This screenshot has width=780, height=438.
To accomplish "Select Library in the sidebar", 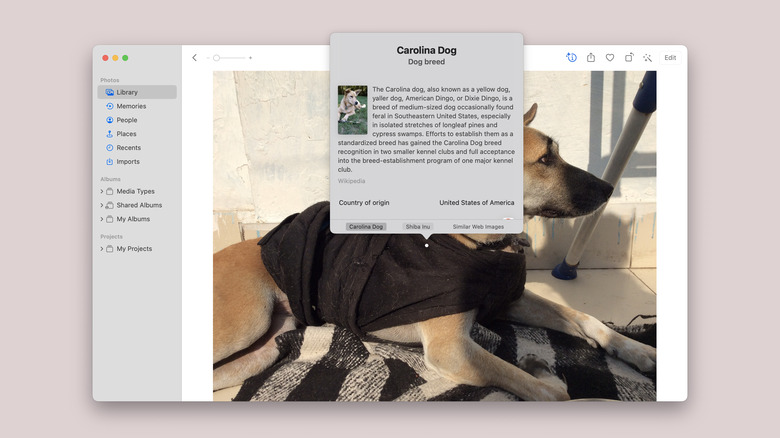I will pyautogui.click(x=137, y=92).
